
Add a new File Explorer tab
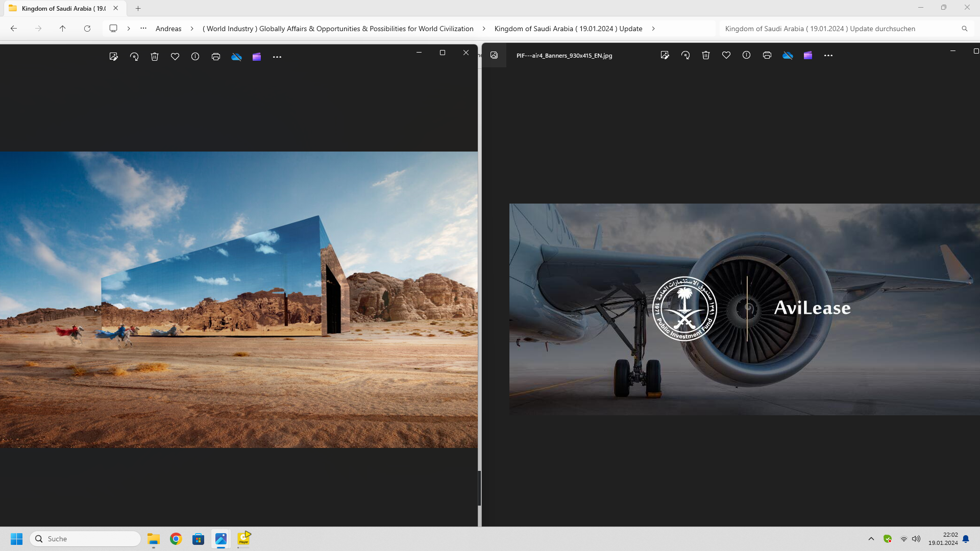click(x=138, y=8)
